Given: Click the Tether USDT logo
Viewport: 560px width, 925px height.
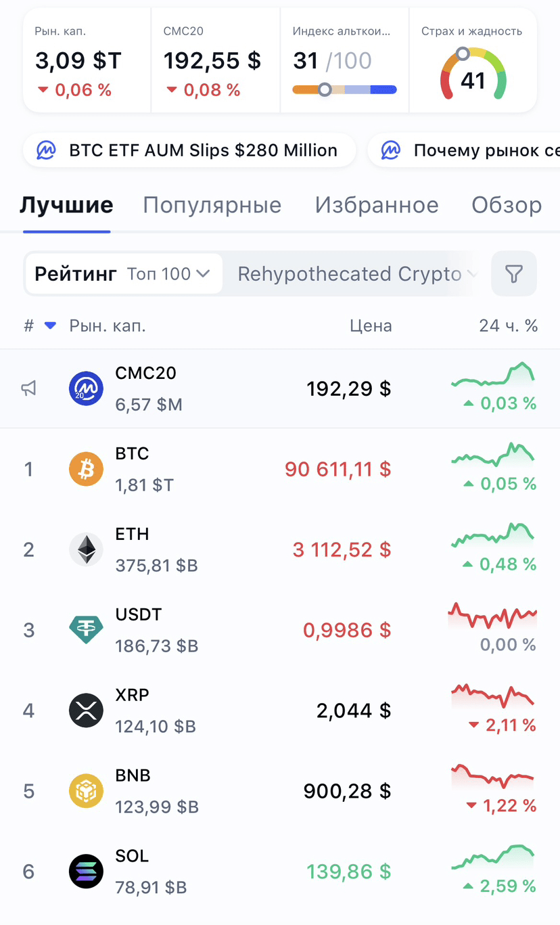Looking at the screenshot, I should click(86, 630).
